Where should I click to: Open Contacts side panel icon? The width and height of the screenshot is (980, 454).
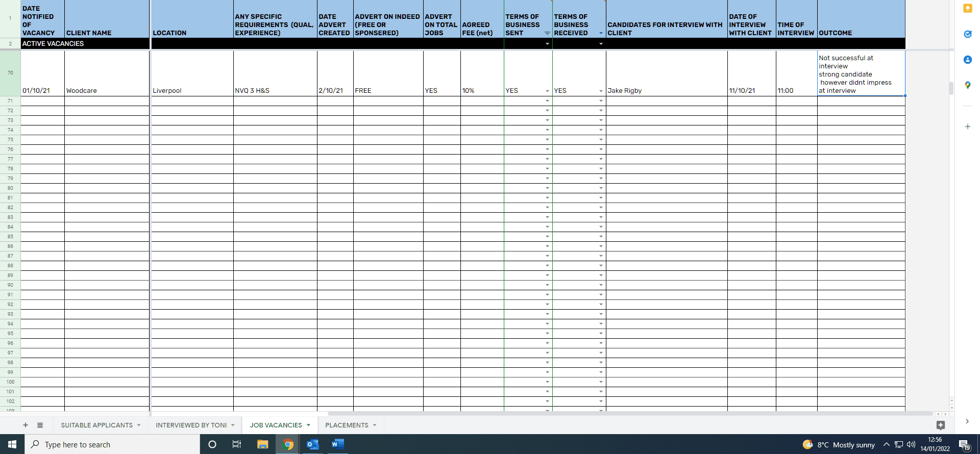pyautogui.click(x=967, y=60)
